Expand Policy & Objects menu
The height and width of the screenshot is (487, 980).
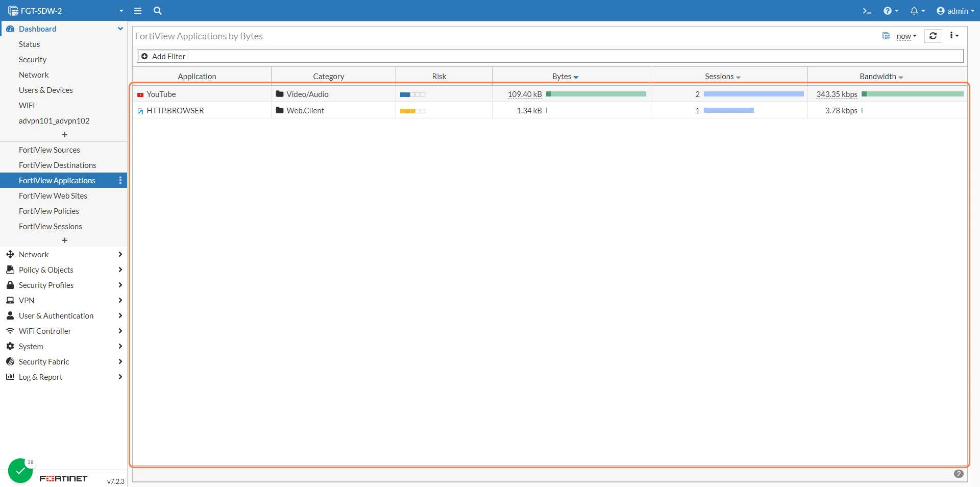tap(64, 270)
